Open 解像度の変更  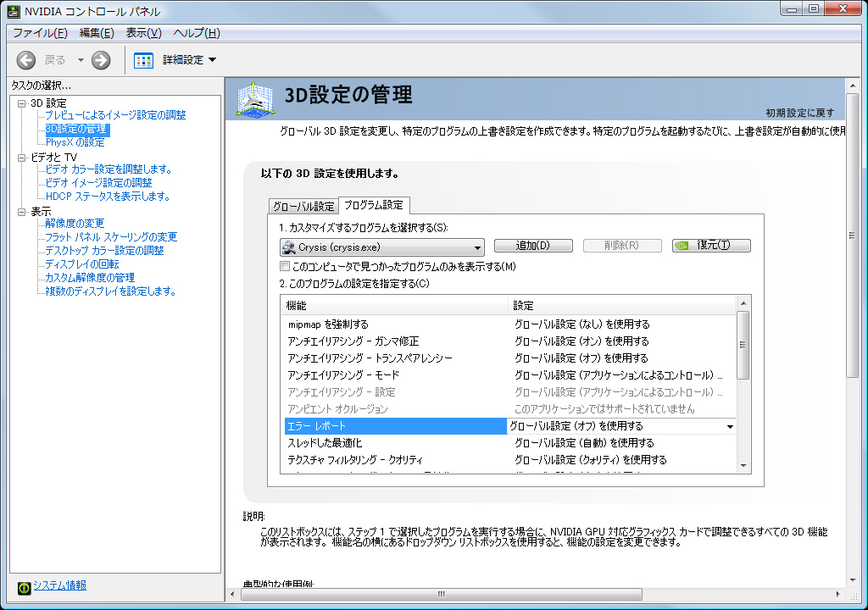click(x=75, y=224)
